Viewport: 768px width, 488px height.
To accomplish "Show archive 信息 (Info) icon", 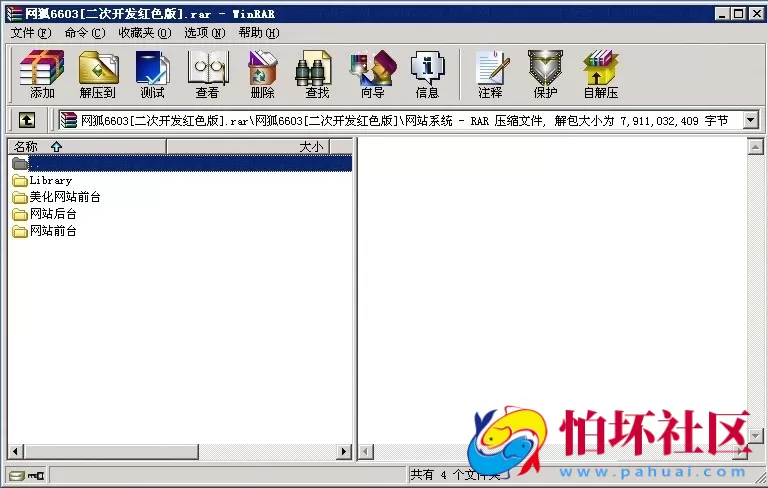I will 427,74.
